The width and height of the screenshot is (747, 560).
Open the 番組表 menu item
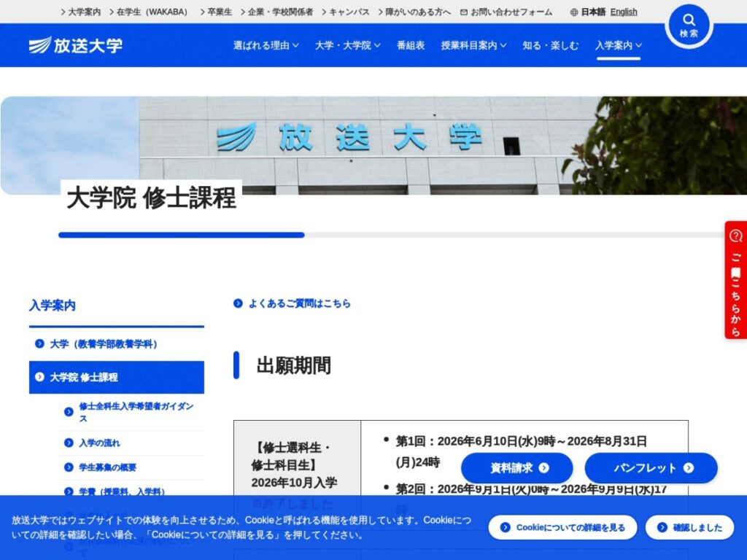pyautogui.click(x=410, y=45)
